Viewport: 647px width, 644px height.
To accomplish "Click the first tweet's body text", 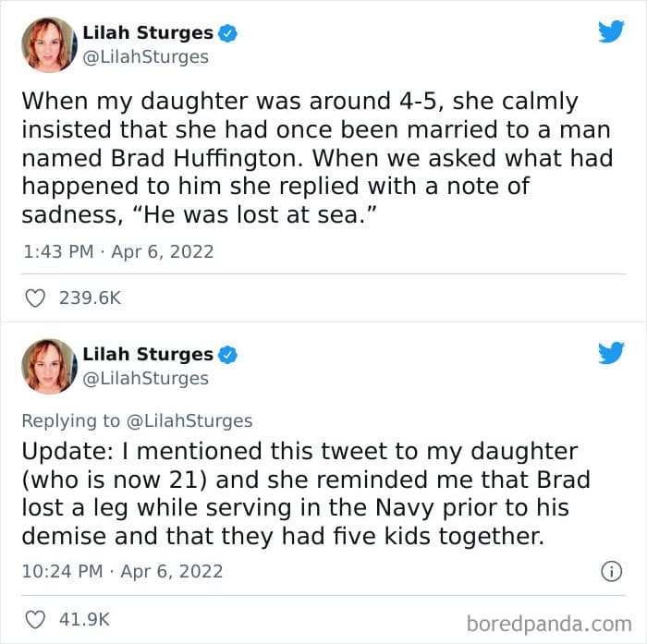I will [317, 158].
